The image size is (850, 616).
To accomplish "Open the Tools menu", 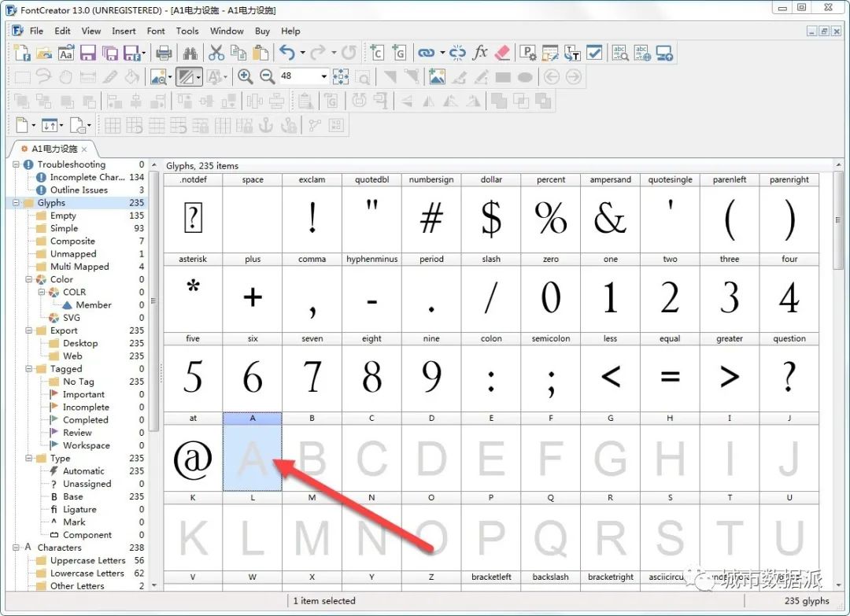I will pyautogui.click(x=187, y=31).
